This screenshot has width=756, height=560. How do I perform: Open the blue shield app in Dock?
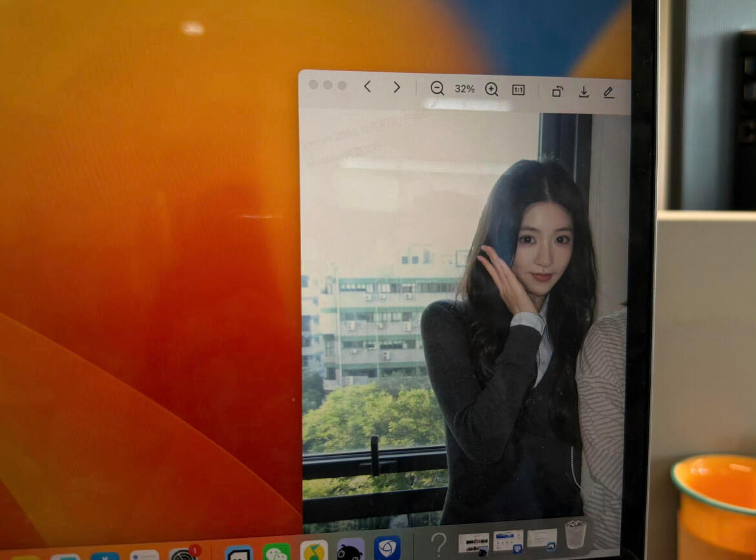(387, 548)
